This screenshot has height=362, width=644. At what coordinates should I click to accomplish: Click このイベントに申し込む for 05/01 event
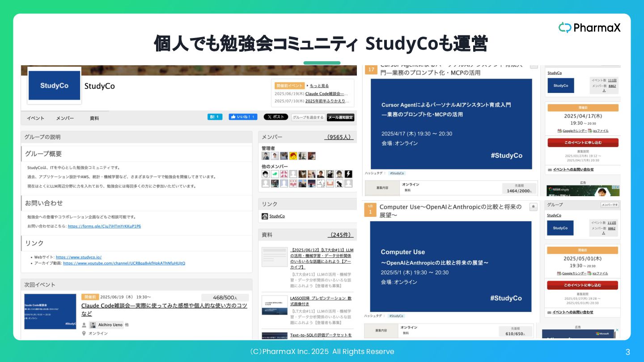582,285
